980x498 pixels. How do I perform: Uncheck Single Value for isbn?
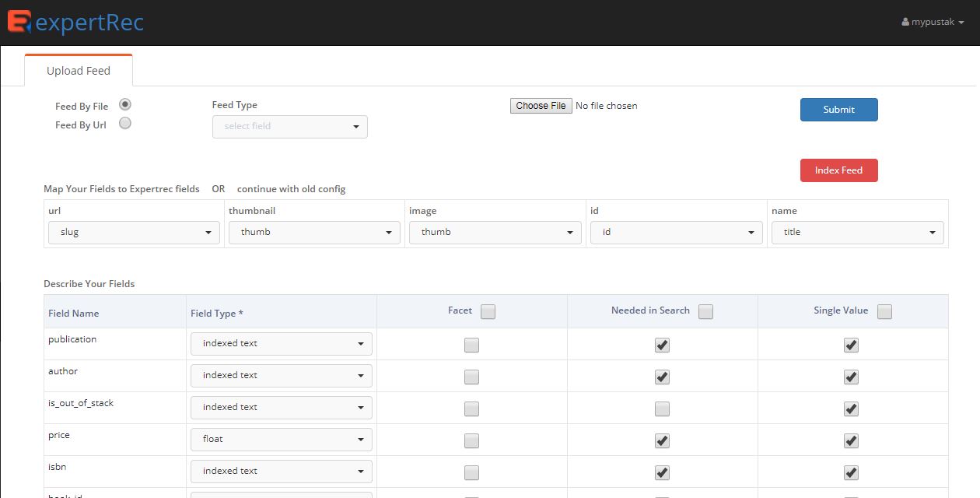point(850,472)
